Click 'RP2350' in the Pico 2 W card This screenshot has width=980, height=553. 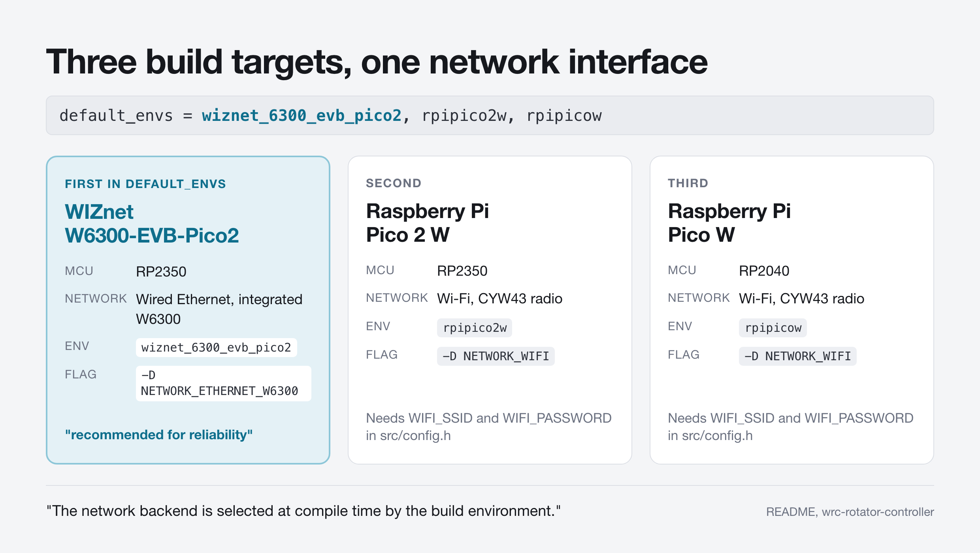tap(462, 271)
